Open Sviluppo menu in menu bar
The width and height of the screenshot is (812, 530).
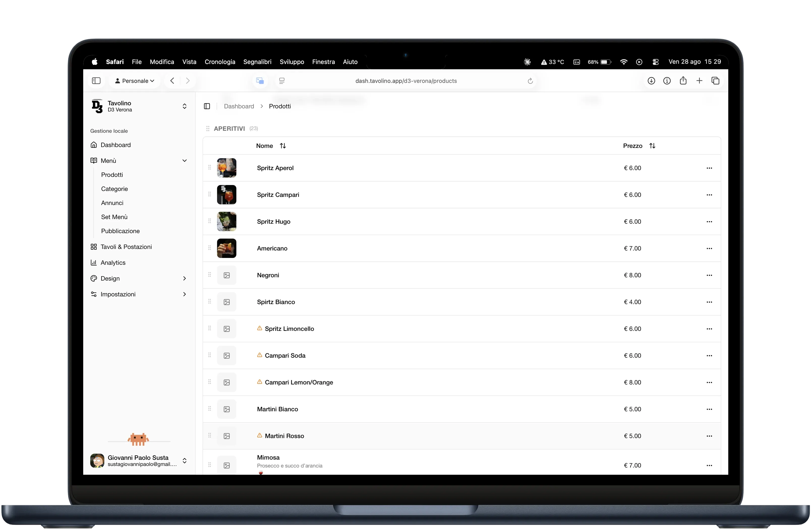pyautogui.click(x=292, y=62)
